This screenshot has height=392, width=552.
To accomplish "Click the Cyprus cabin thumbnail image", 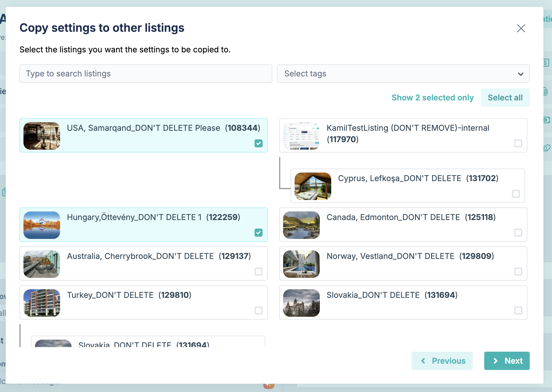I will tap(313, 186).
